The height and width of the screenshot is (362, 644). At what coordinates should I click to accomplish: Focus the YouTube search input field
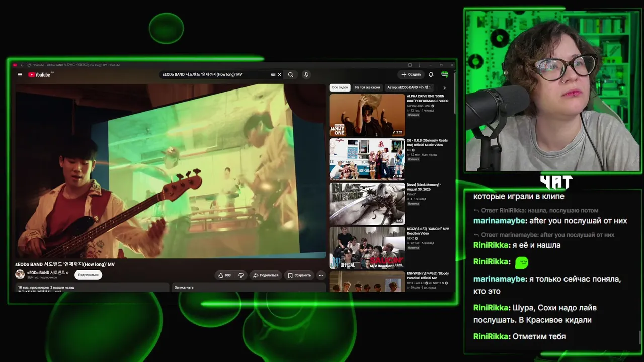pyautogui.click(x=215, y=75)
